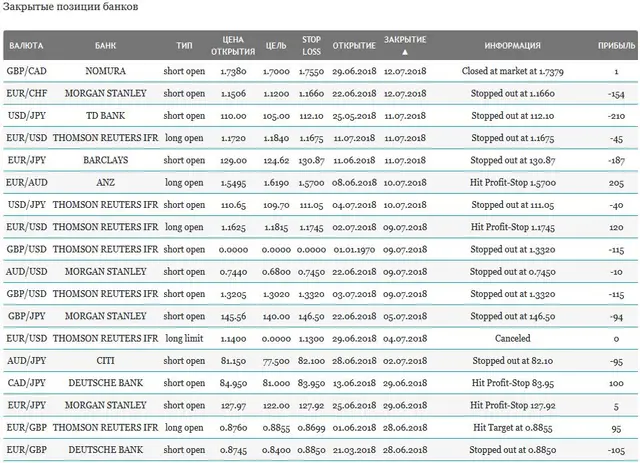
Task: Select 'Stopped out at 1.1675' info
Action: pos(513,138)
